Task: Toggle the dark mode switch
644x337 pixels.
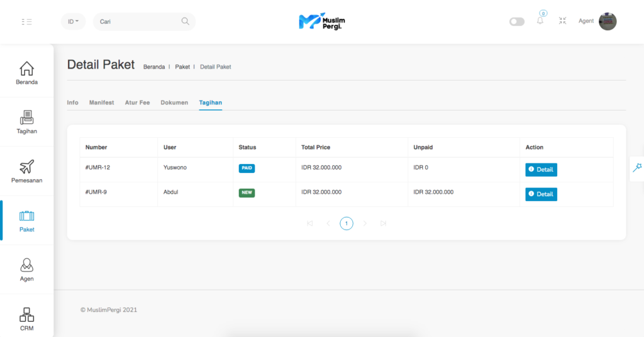Action: 517,21
